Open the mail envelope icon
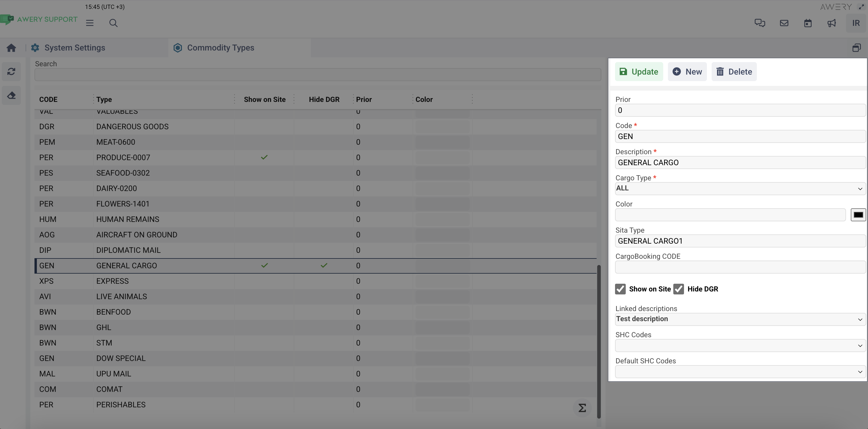The width and height of the screenshot is (868, 429). click(x=784, y=23)
